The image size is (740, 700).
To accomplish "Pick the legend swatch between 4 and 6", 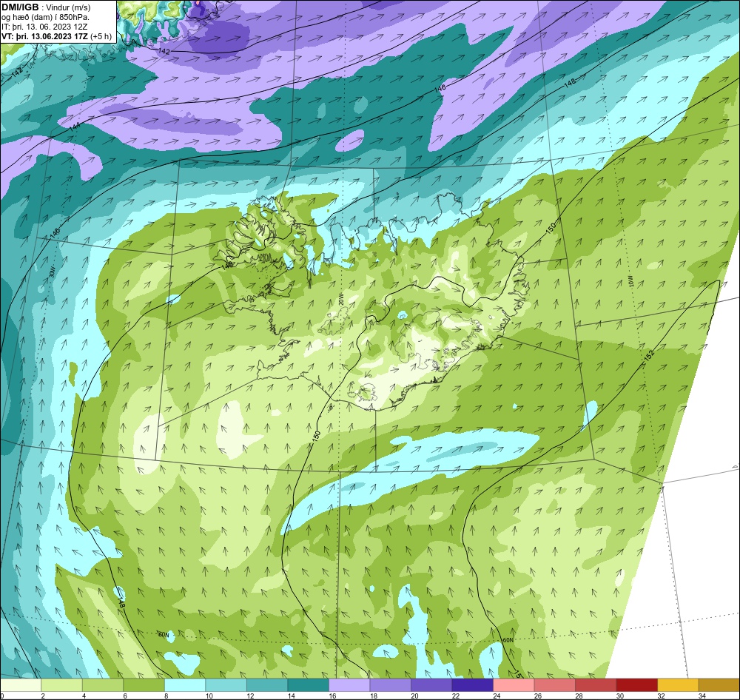I will pyautogui.click(x=103, y=684).
